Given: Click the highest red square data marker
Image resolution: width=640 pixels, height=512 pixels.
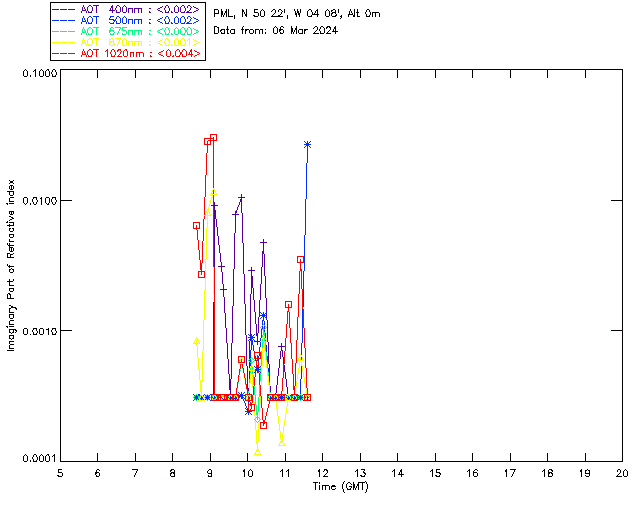Looking at the screenshot, I should [213, 138].
